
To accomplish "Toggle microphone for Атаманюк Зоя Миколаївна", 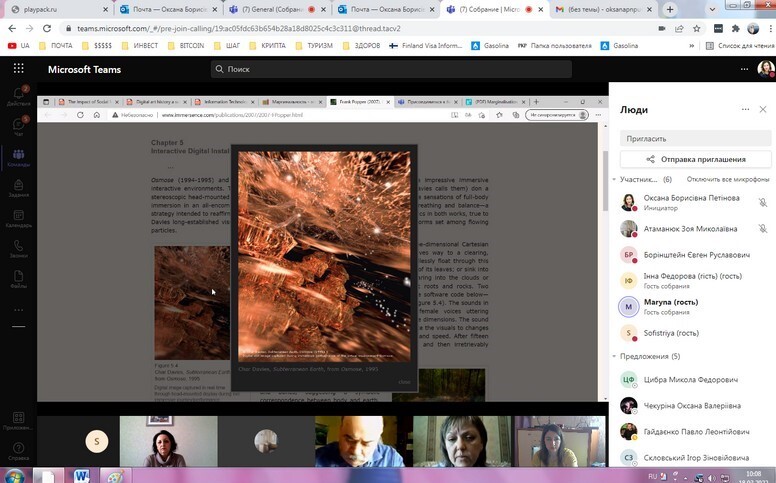I will coord(762,229).
